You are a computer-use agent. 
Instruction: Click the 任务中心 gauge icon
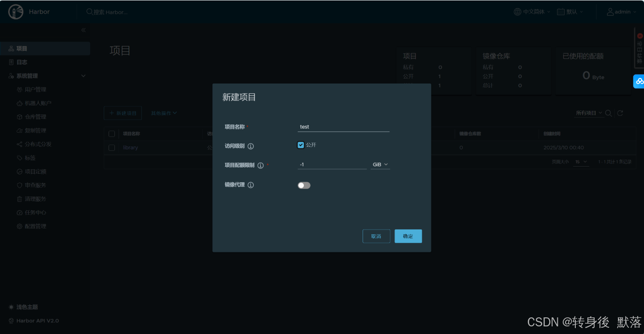coord(19,212)
